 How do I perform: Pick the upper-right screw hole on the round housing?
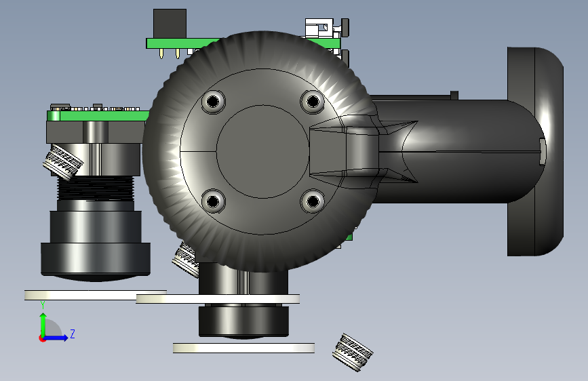pyautogui.click(x=313, y=101)
